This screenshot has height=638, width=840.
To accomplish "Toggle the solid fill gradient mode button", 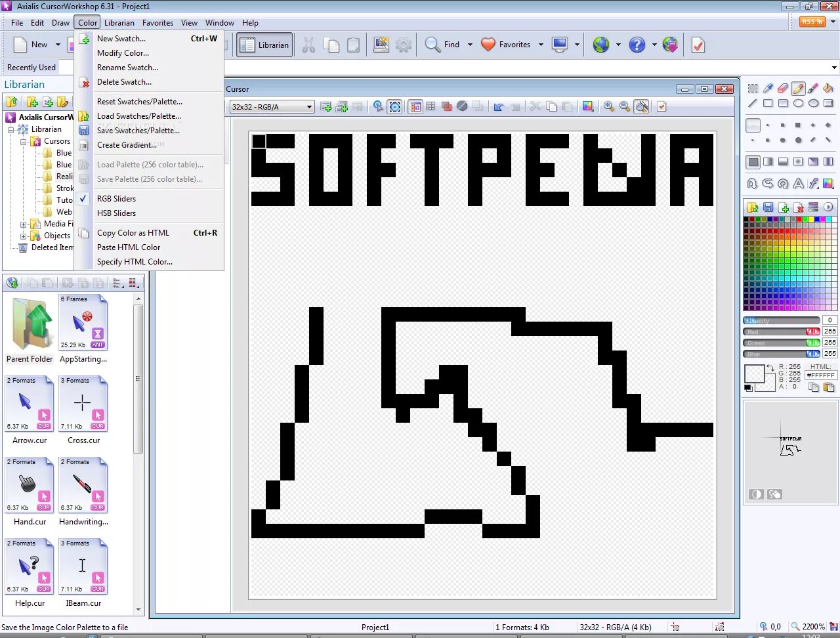I will click(753, 161).
